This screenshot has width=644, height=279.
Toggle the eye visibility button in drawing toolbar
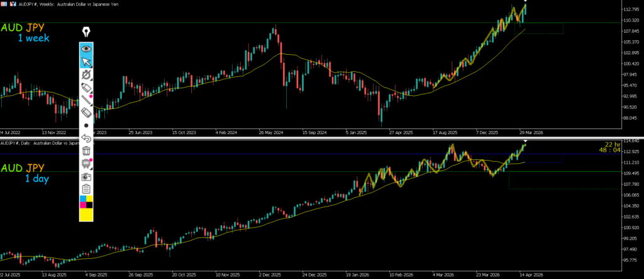coord(86,49)
